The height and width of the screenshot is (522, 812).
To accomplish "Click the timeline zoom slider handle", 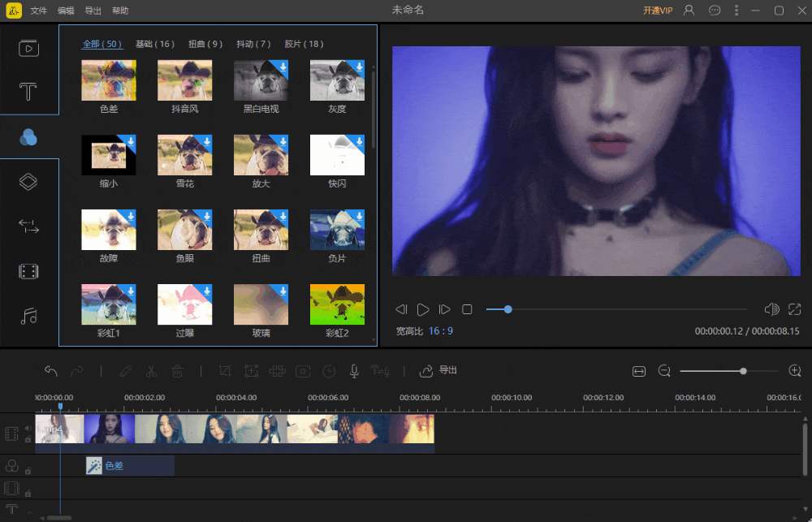I will coord(743,371).
